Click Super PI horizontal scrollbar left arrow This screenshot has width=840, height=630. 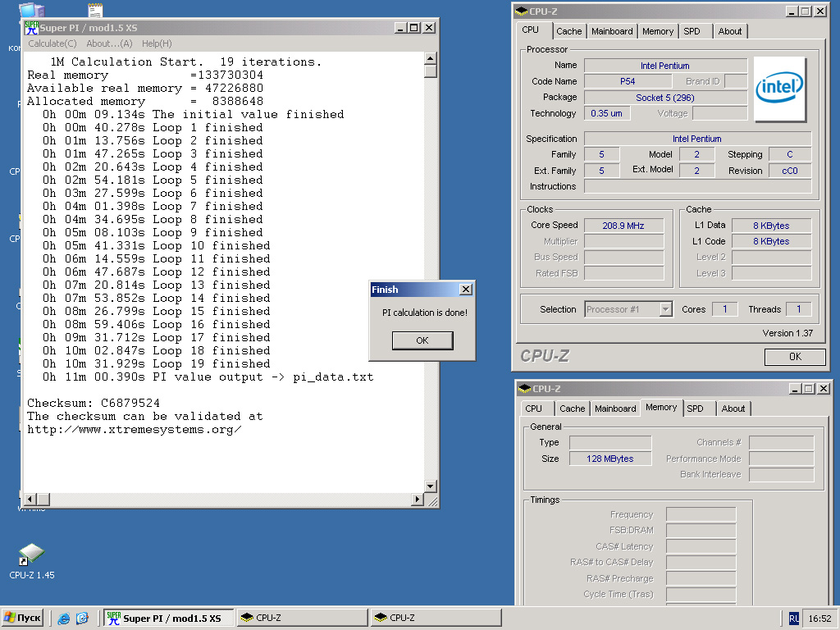tap(30, 500)
